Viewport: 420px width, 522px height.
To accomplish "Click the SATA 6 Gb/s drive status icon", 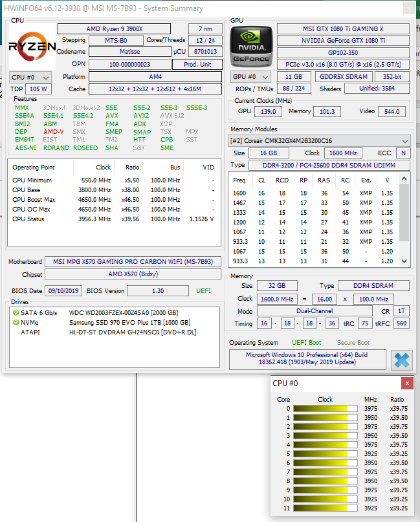I will click(x=16, y=312).
